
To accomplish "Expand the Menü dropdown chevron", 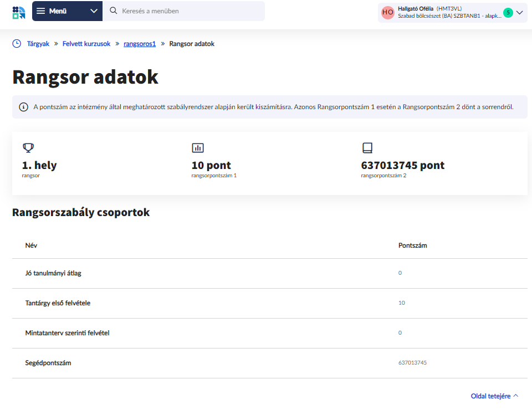I will (x=94, y=11).
